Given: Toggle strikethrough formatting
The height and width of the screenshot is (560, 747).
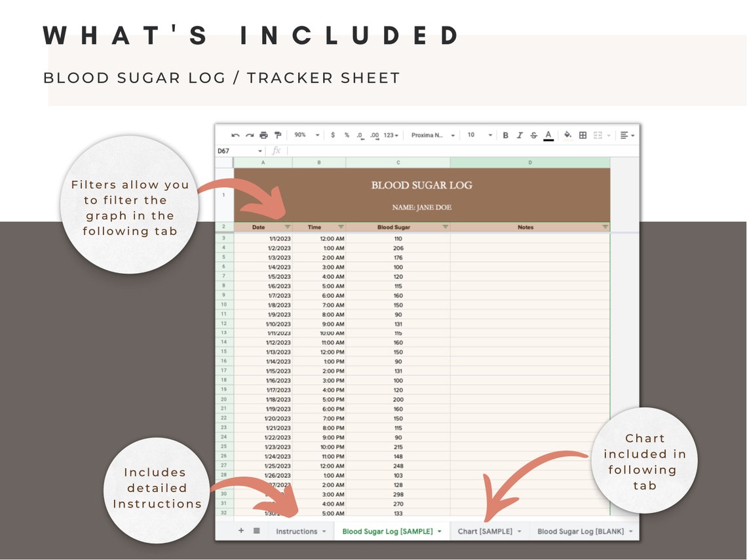Looking at the screenshot, I should pyautogui.click(x=533, y=135).
